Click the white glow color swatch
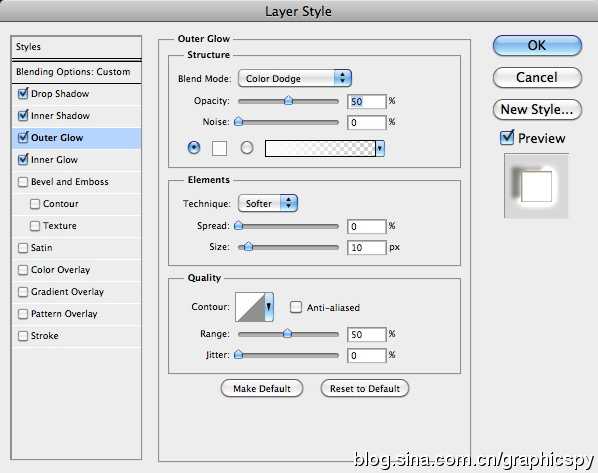Screen dimensions: 598x473 tap(219, 148)
